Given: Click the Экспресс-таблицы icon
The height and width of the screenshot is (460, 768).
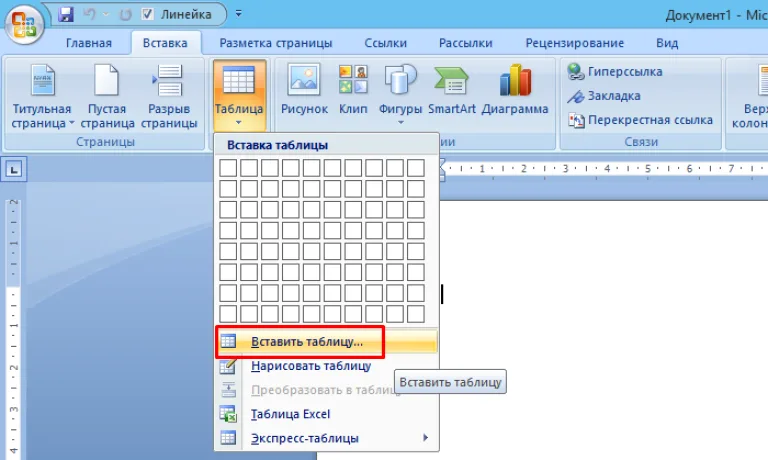Looking at the screenshot, I should tap(228, 437).
